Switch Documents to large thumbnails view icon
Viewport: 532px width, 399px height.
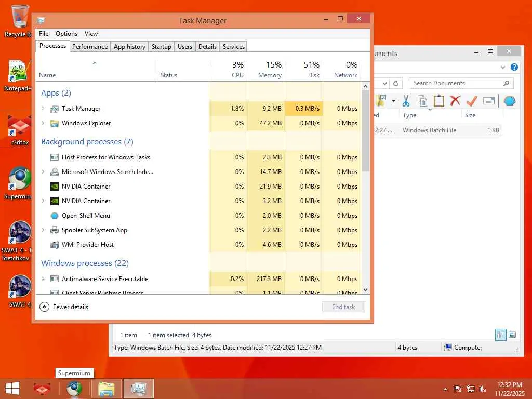point(512,335)
